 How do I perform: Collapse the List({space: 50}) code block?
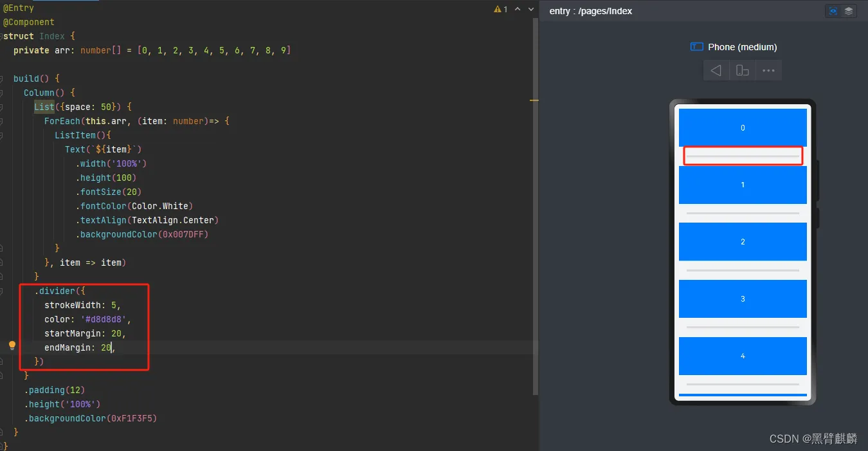tap(3, 107)
